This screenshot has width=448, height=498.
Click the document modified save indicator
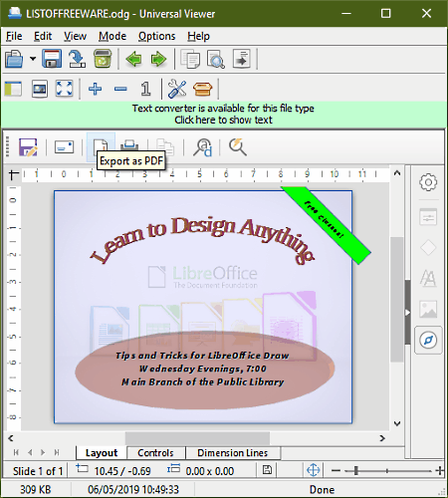click(x=267, y=470)
